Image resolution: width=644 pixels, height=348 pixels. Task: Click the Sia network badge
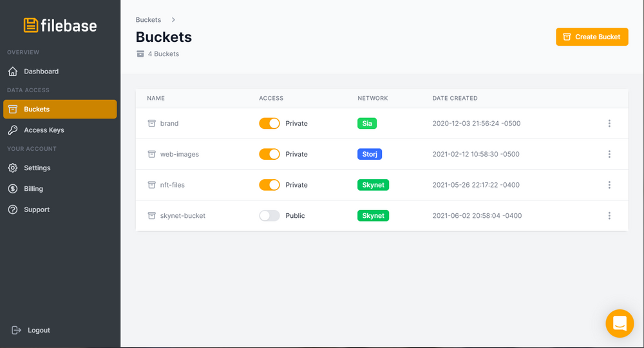[367, 123]
